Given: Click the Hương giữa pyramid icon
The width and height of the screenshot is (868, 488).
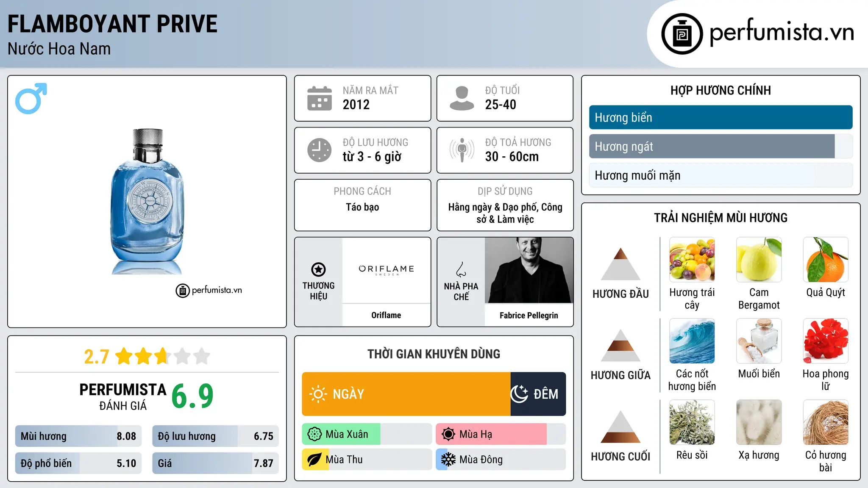Looking at the screenshot, I should click(x=621, y=345).
